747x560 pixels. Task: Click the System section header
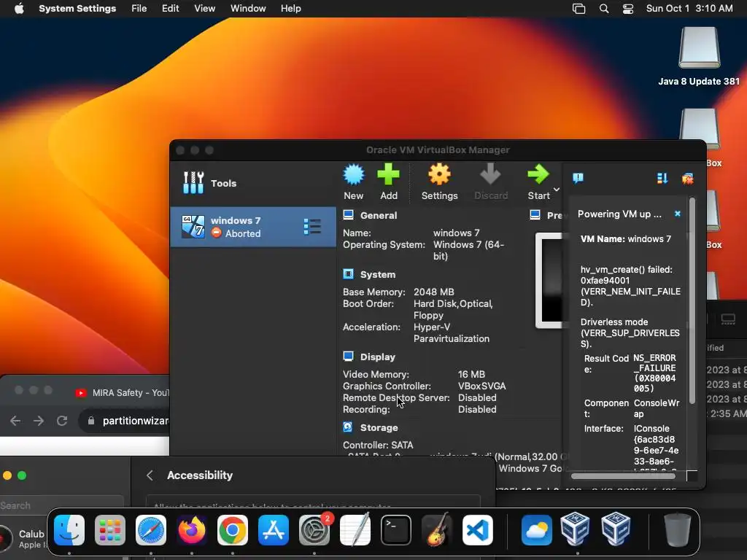point(378,274)
